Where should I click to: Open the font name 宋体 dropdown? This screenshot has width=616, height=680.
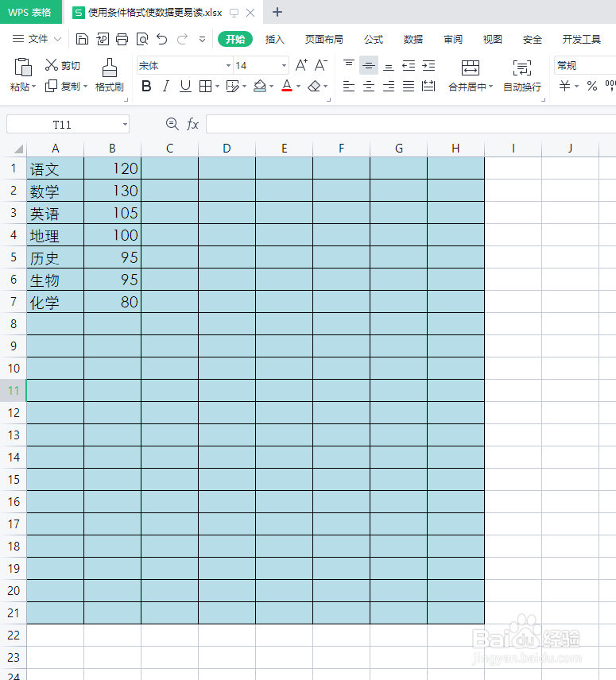pyautogui.click(x=228, y=65)
